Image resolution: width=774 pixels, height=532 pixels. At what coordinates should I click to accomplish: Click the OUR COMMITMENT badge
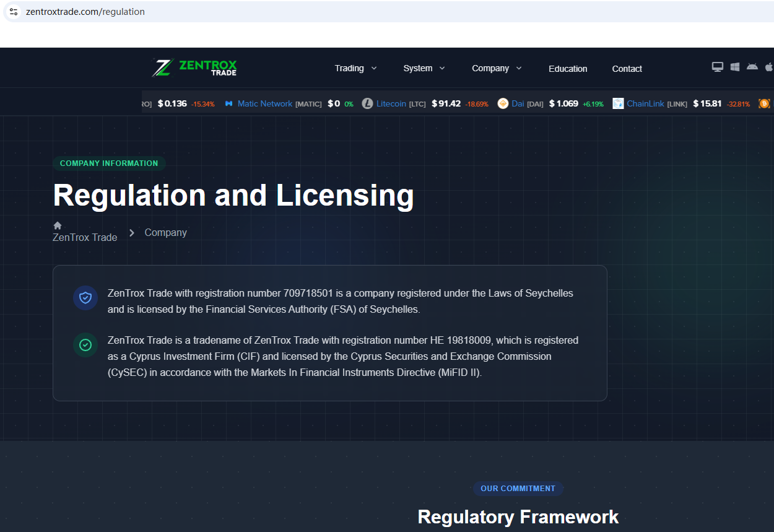click(x=518, y=489)
